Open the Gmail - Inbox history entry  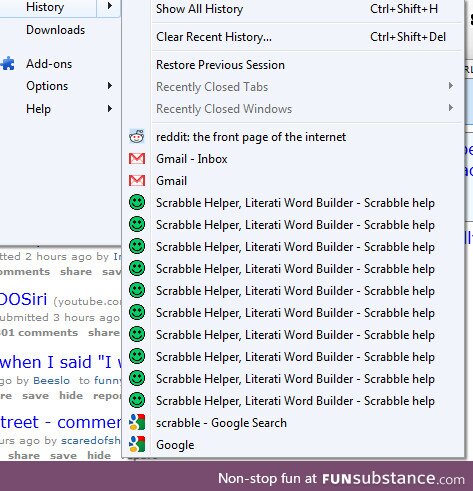(192, 159)
